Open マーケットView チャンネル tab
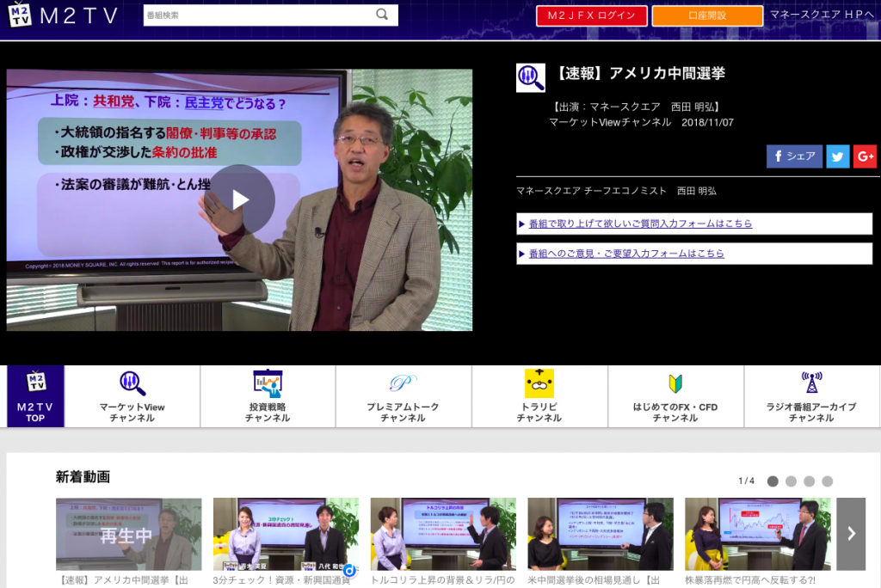 point(132,396)
